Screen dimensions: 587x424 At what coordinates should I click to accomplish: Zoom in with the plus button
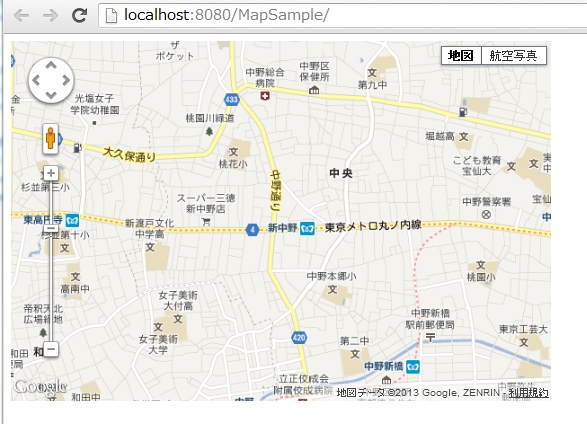tap(51, 173)
